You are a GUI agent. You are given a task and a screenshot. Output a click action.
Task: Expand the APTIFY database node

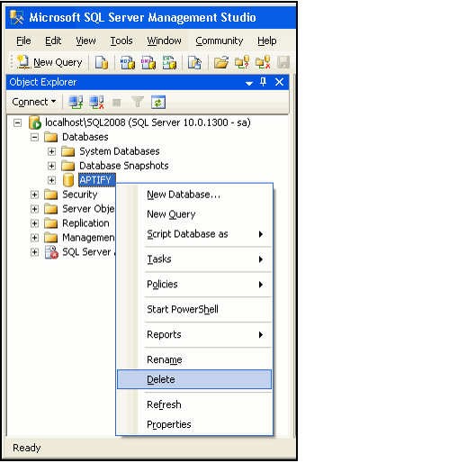point(51,180)
